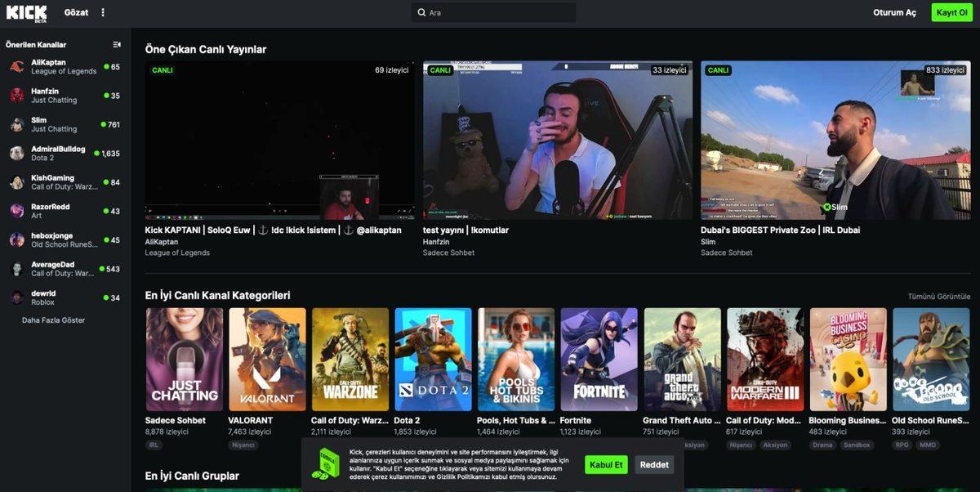Click Kayıt Ol to register
The width and height of the screenshot is (980, 492).
[x=951, y=12]
